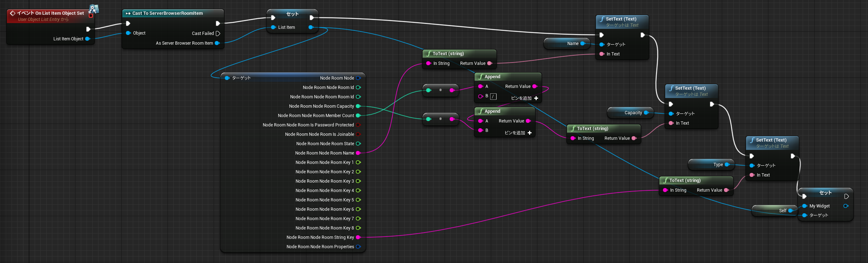The width and height of the screenshot is (868, 263).
Task: Click the Name variable node output pin
Action: tap(583, 44)
